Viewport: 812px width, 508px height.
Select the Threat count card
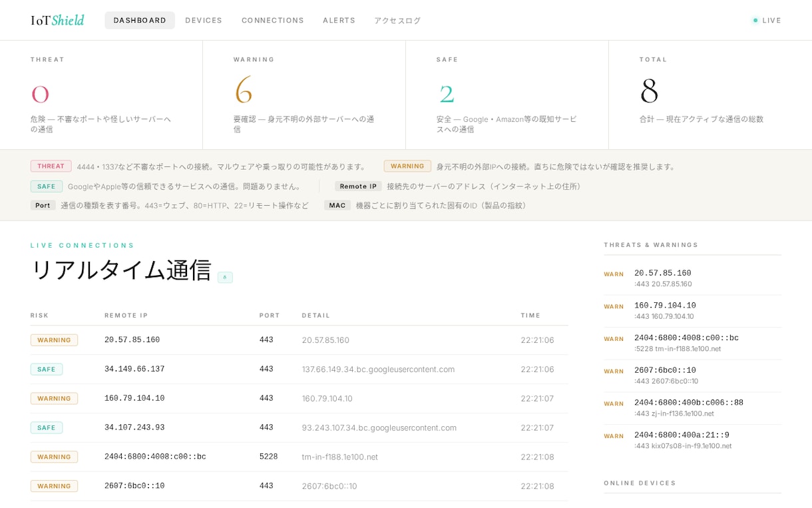click(101, 95)
